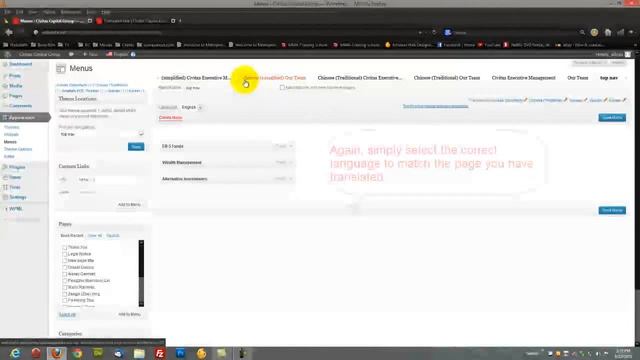This screenshot has width=640, height=360.
Task: Open the file explorer folder in taskbar
Action: pos(139,353)
